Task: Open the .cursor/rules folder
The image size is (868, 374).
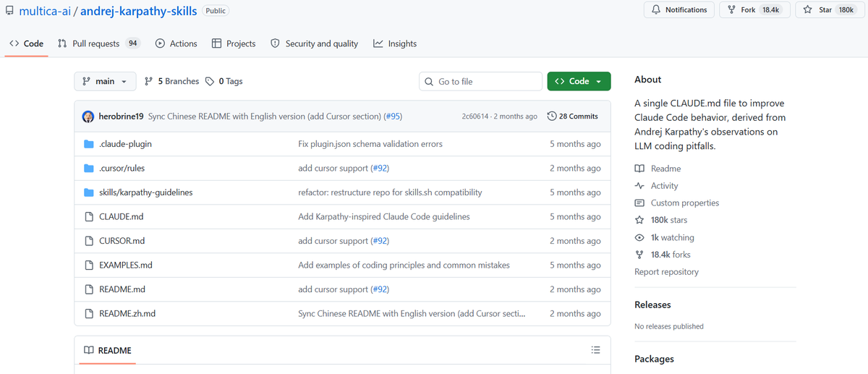Action: click(122, 168)
